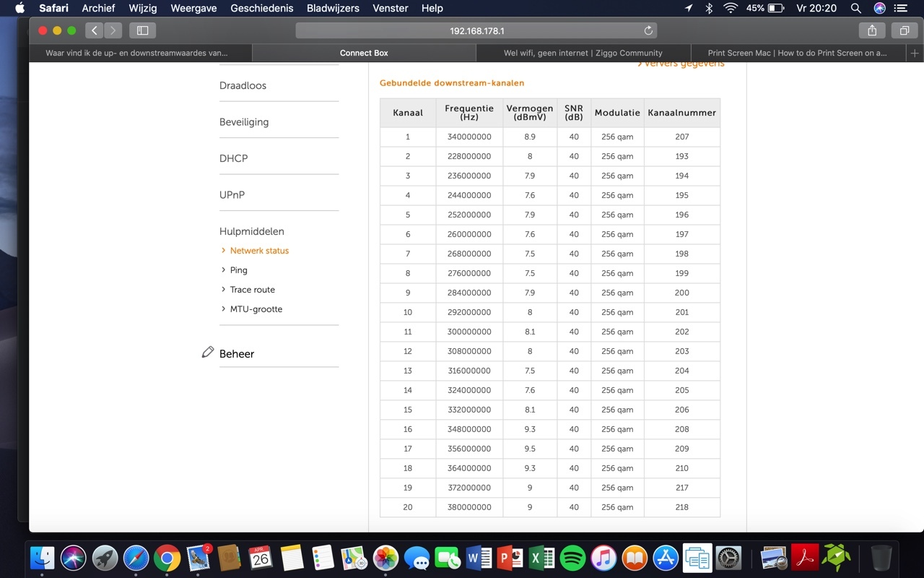Select the Kanaalnummer cell 218

point(682,507)
